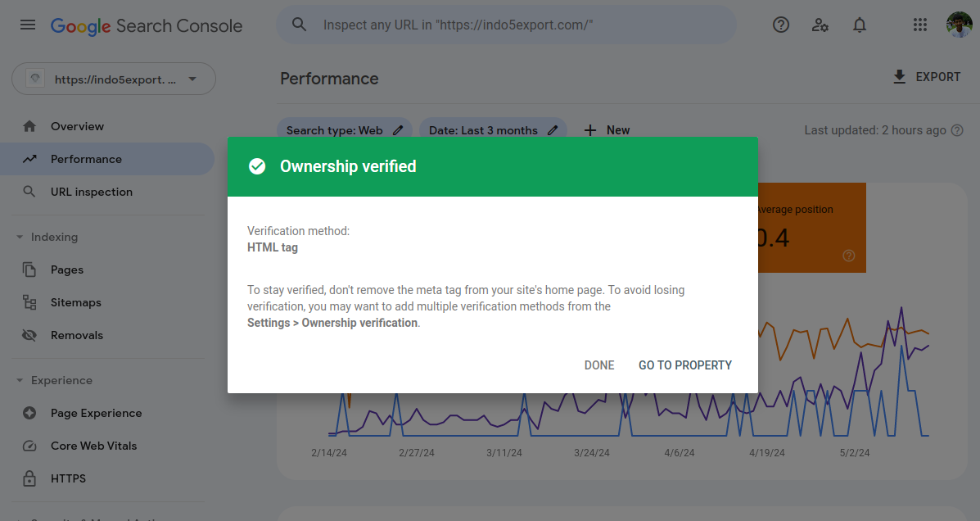Click the Sitemaps tree icon
Viewport: 980px width, 521px height.
(x=29, y=302)
